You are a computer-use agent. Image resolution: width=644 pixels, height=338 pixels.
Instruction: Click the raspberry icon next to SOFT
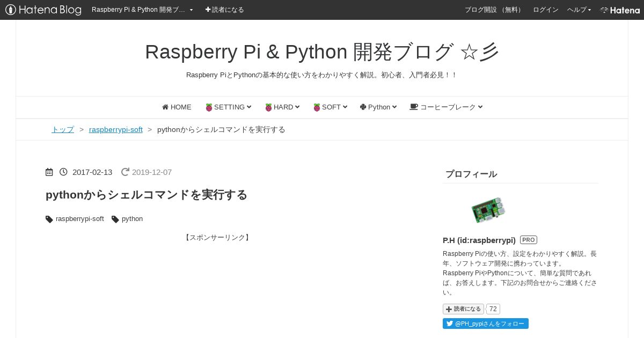[x=317, y=107]
